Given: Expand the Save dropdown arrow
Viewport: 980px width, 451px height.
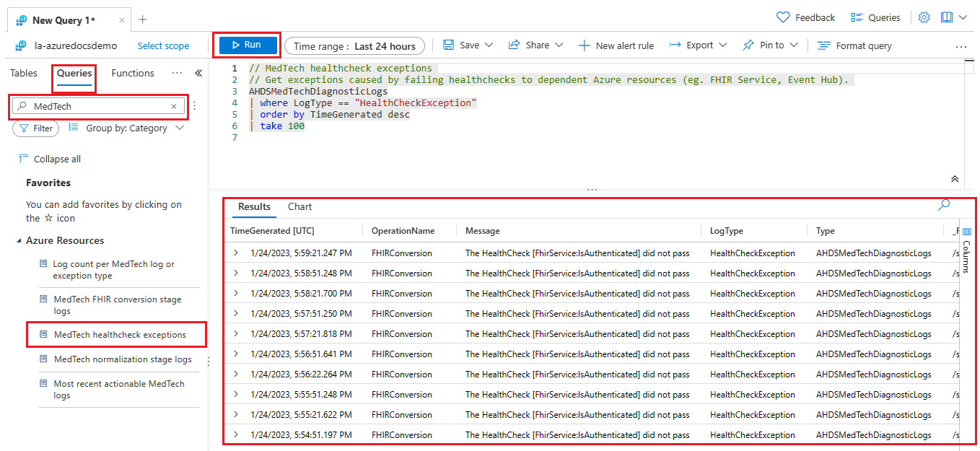Looking at the screenshot, I should coord(489,45).
